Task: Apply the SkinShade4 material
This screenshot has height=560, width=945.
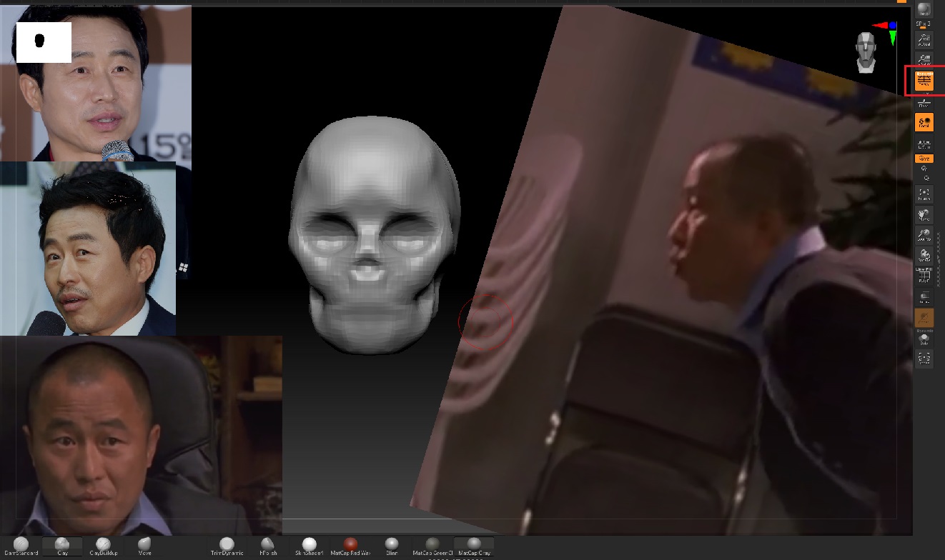Action: tap(309, 546)
